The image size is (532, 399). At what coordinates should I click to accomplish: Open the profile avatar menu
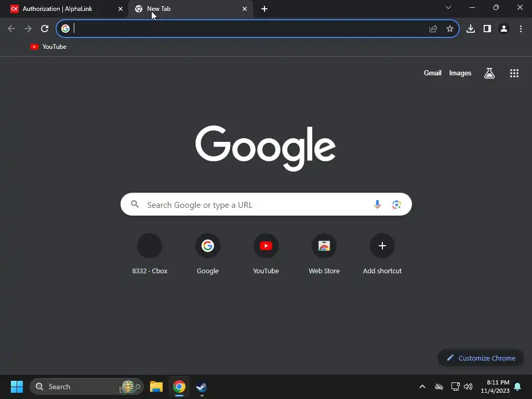(504, 29)
